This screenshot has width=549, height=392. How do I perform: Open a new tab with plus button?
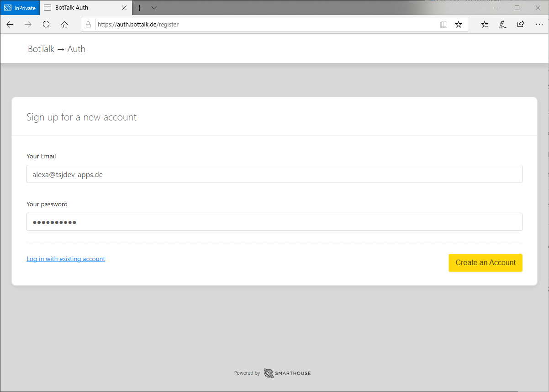(140, 8)
